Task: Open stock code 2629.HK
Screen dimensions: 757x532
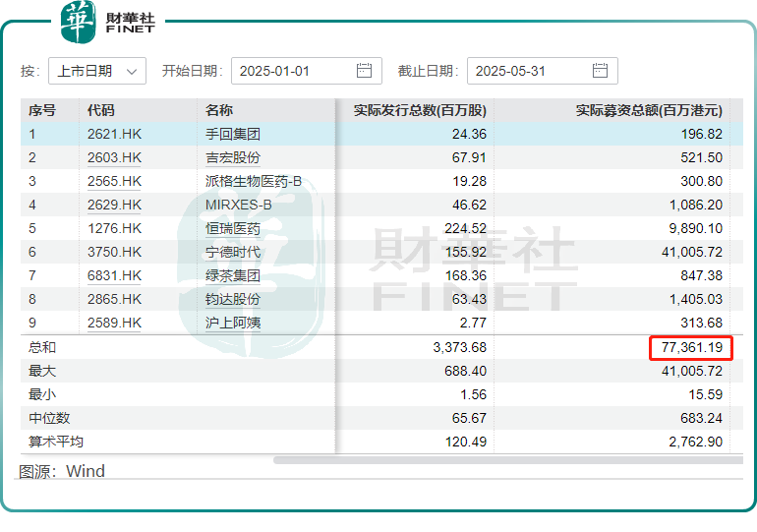Action: [114, 206]
